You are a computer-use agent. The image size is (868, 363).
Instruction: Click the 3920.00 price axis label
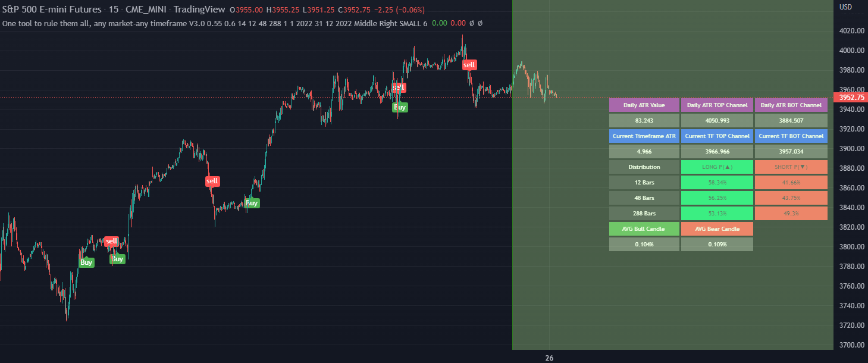pos(851,129)
